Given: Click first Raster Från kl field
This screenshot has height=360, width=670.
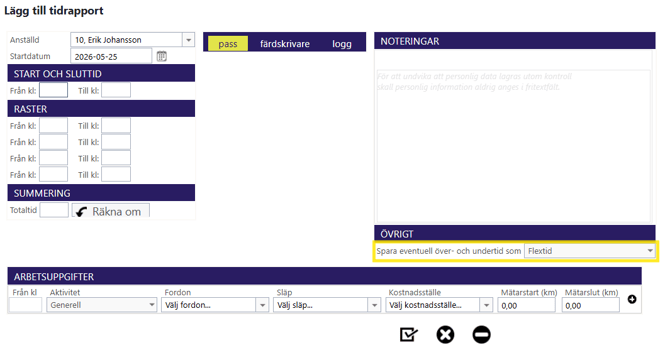Looking at the screenshot, I should pyautogui.click(x=53, y=126).
